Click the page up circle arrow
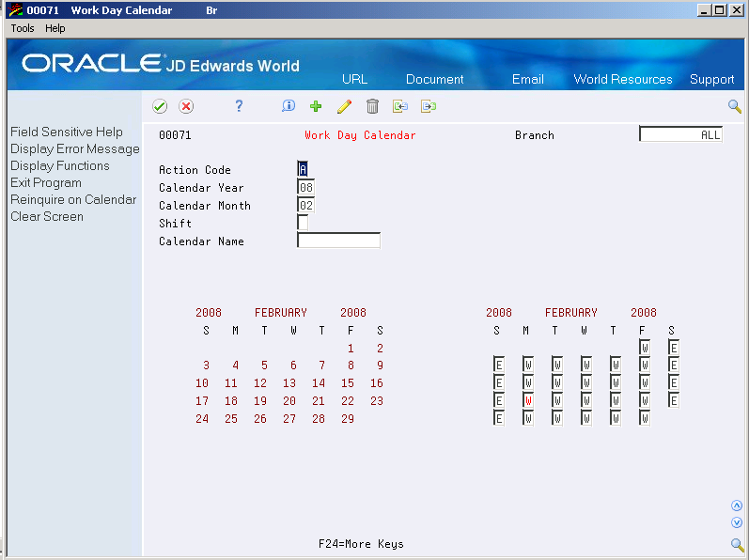The image size is (749, 560). [737, 506]
